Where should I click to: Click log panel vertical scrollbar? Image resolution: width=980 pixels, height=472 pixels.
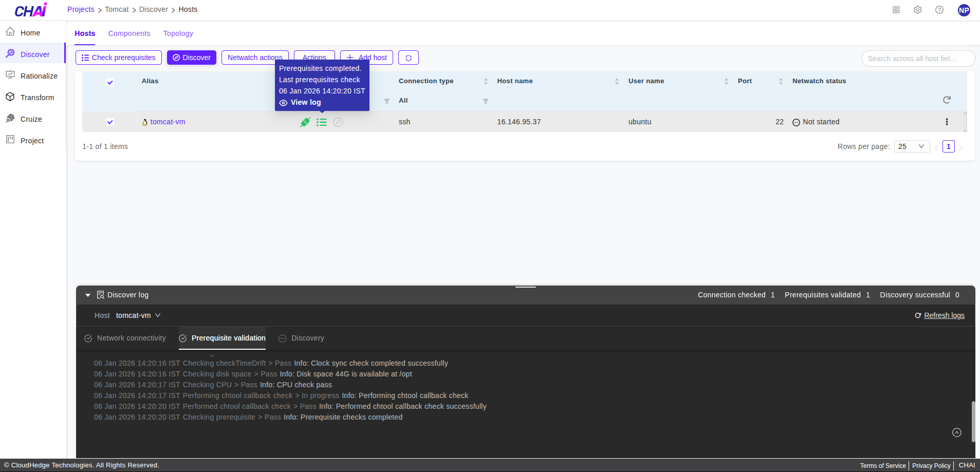click(973, 421)
